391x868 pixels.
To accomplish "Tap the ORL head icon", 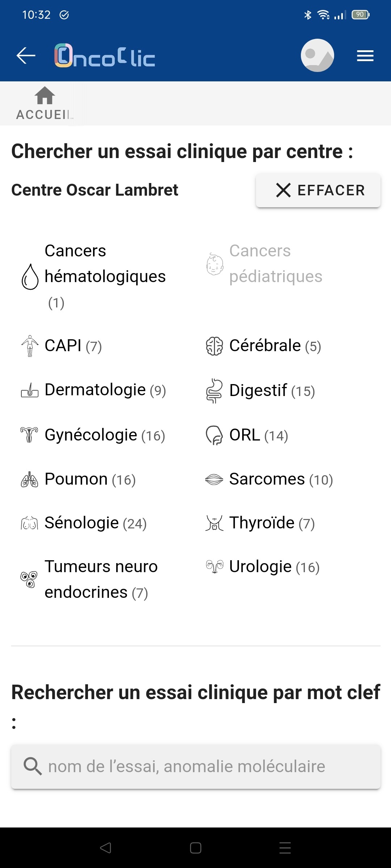I will pyautogui.click(x=214, y=435).
